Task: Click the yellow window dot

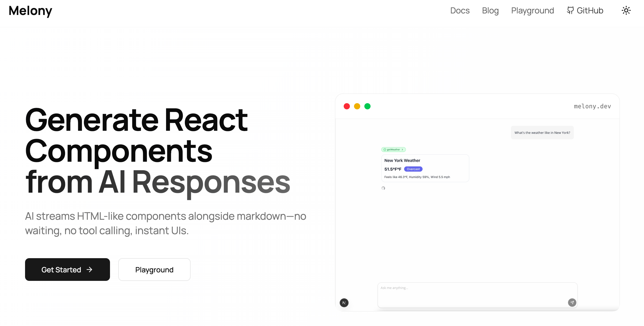Action: (357, 106)
